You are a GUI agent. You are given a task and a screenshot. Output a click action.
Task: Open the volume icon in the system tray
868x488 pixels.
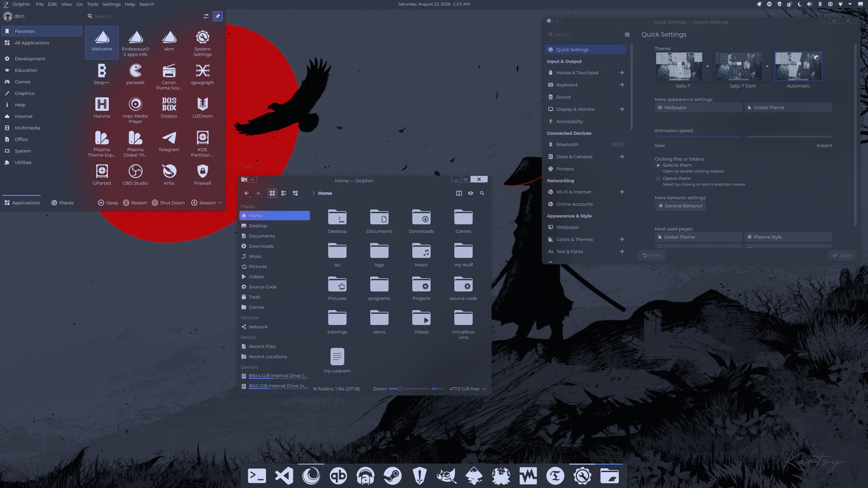pyautogui.click(x=810, y=4)
